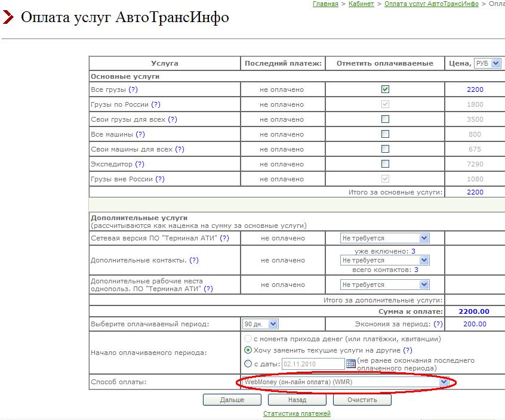Click the start date input field
The width and height of the screenshot is (505, 420).
click(313, 364)
